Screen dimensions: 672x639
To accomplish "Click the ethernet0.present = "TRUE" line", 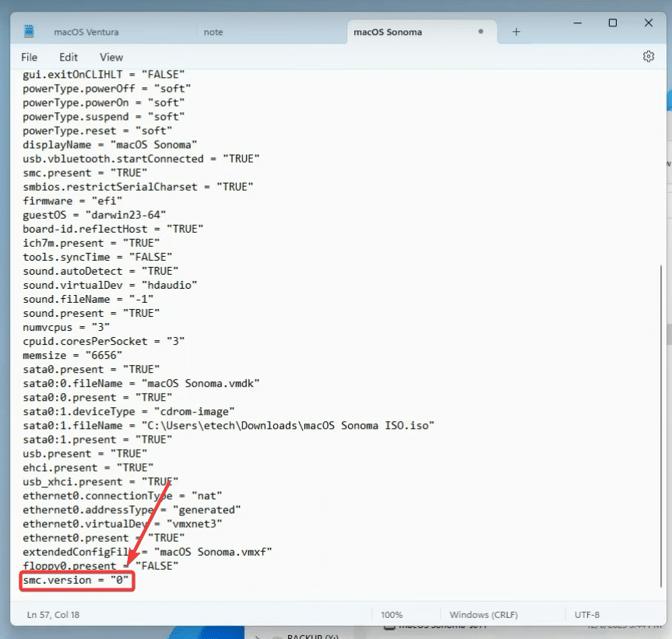I will coord(104,538).
